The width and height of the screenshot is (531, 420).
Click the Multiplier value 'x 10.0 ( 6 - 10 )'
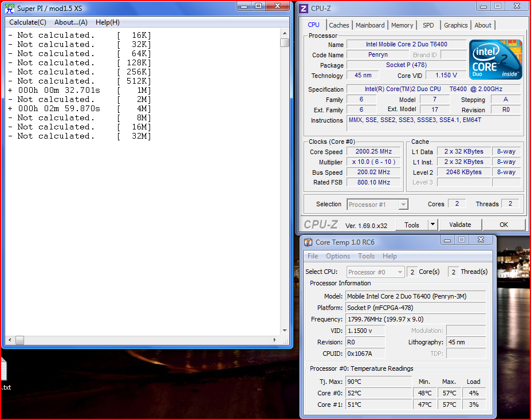374,162
